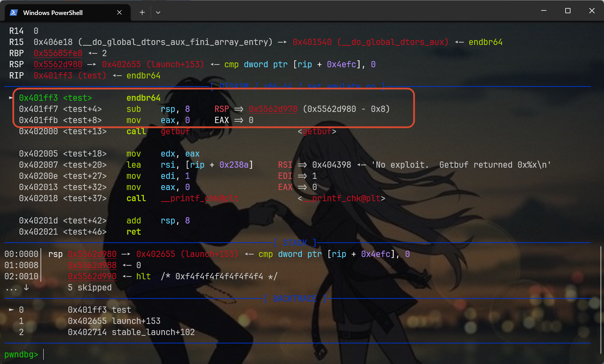Click the STACK section header

[x=295, y=243]
